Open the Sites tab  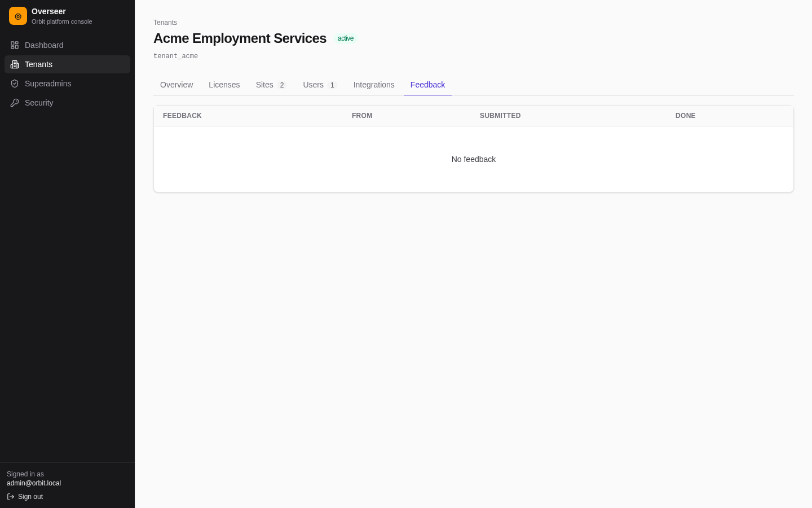pos(271,85)
